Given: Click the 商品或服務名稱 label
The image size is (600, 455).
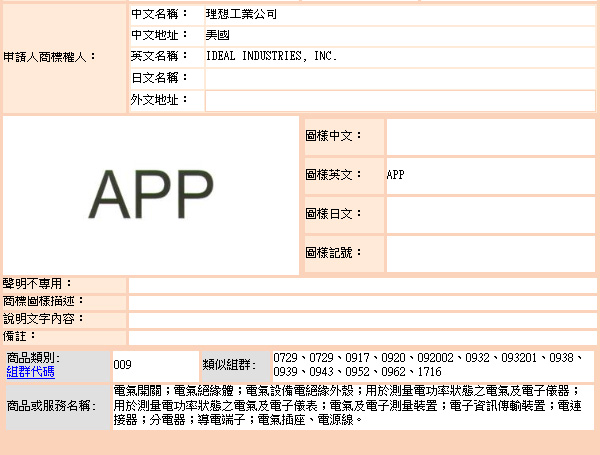Looking at the screenshot, I should (x=51, y=406).
